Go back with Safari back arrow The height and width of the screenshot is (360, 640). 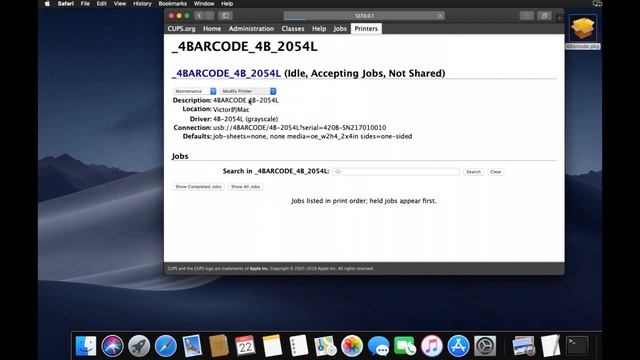(x=200, y=16)
